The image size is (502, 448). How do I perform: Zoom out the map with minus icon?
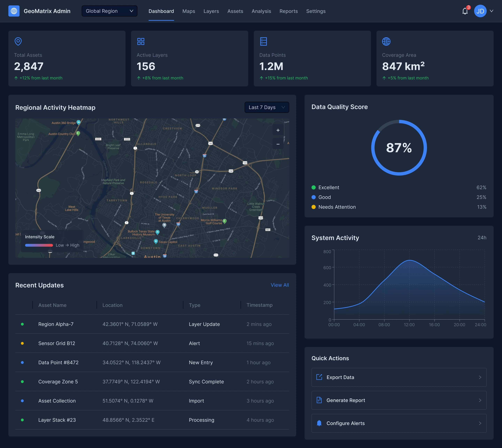278,144
